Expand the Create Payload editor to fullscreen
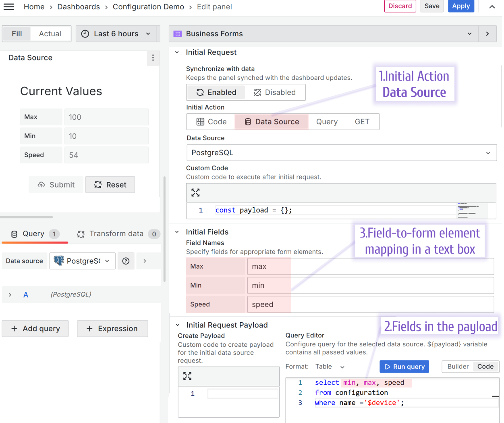The height and width of the screenshot is (423, 504). (187, 375)
